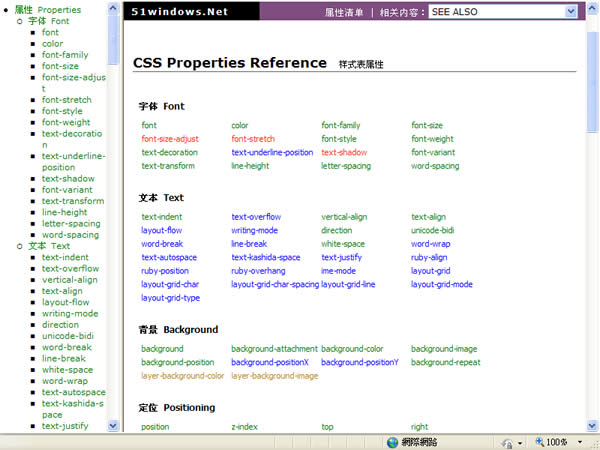Image resolution: width=600 pixels, height=450 pixels.
Task: Click the 定位 Positioning section heading
Action: pyautogui.click(x=177, y=408)
